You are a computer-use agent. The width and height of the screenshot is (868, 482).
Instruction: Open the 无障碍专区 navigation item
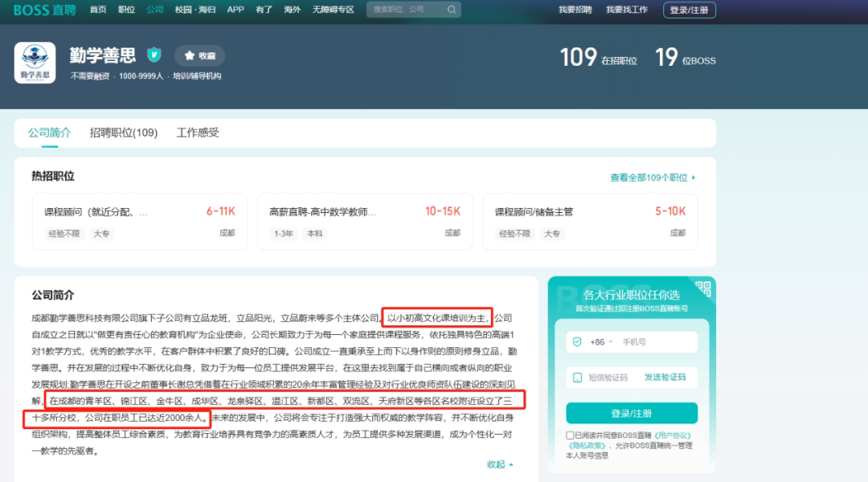coord(334,10)
